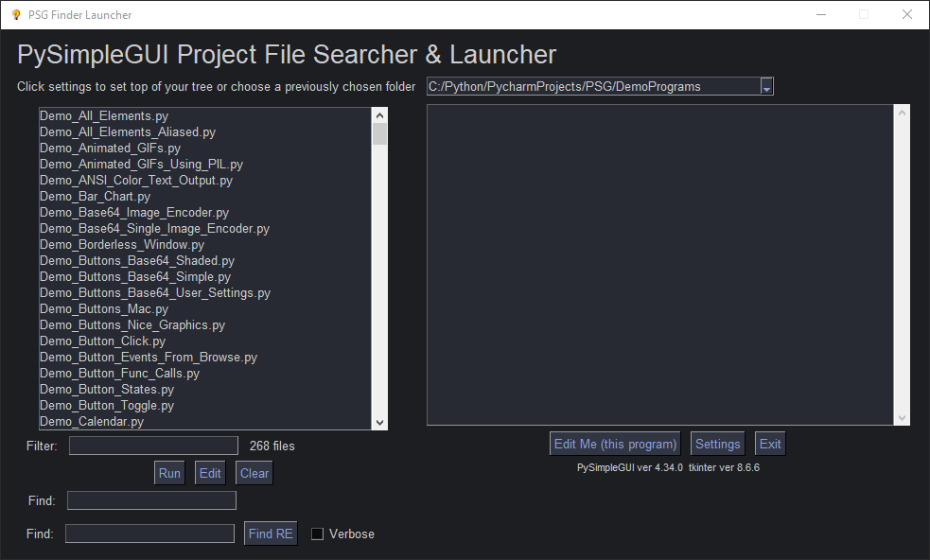Click the Edit button below the filter
The image size is (930, 560).
pos(210,473)
